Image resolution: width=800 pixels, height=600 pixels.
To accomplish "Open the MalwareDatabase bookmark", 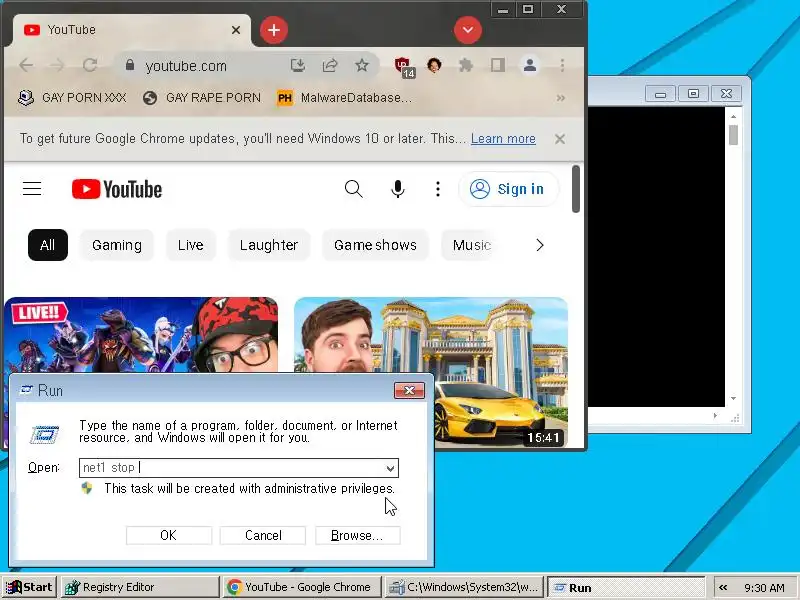I will coord(344,97).
